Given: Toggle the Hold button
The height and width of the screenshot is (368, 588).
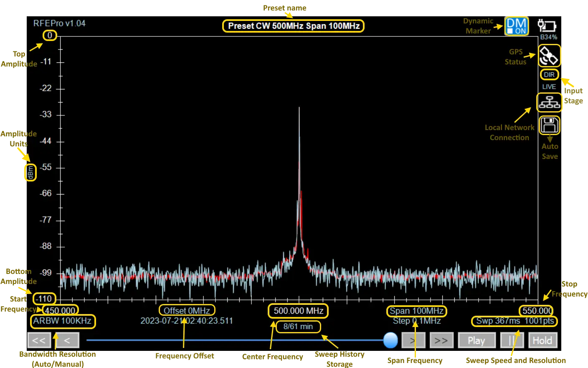Looking at the screenshot, I should click(x=542, y=340).
